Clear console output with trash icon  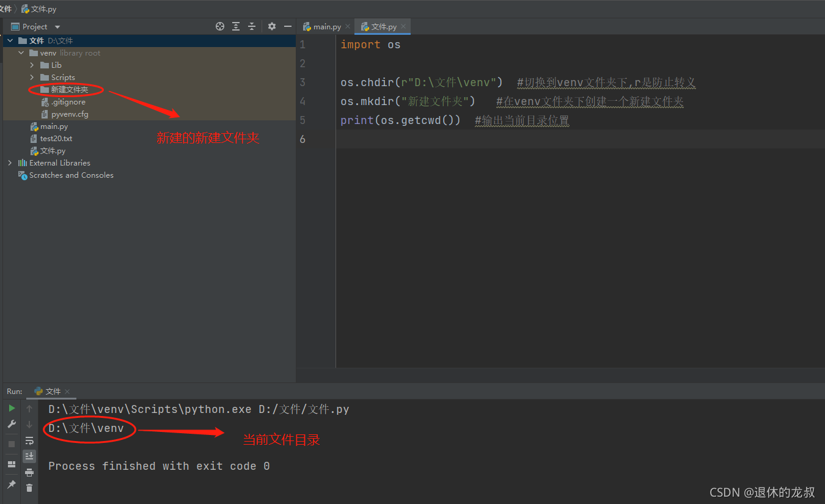[29, 488]
